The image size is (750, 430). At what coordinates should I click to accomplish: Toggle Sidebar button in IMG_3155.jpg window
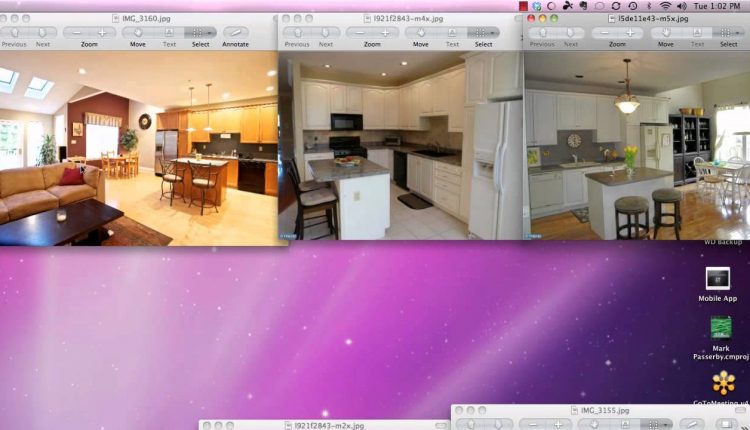pos(726,424)
